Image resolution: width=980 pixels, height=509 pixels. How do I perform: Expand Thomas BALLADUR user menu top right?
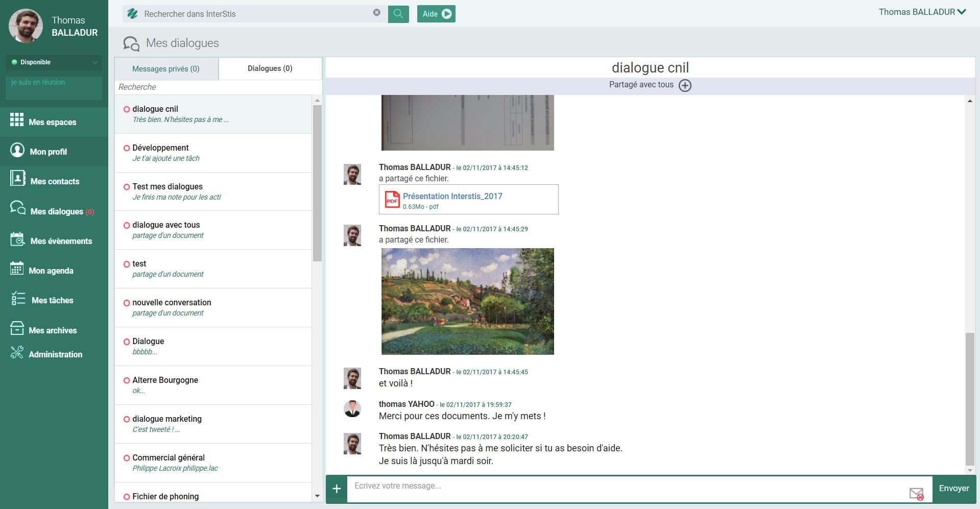(922, 12)
